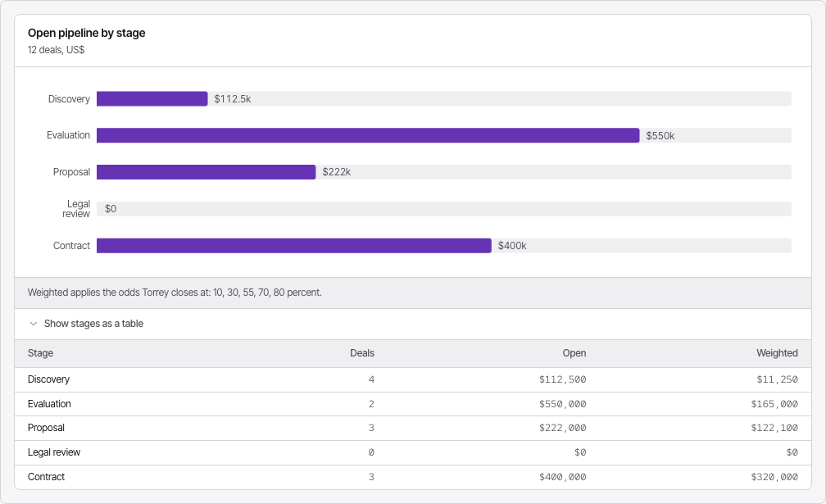Click the Evaluation chart axis label
Image resolution: width=826 pixels, height=504 pixels.
69,135
